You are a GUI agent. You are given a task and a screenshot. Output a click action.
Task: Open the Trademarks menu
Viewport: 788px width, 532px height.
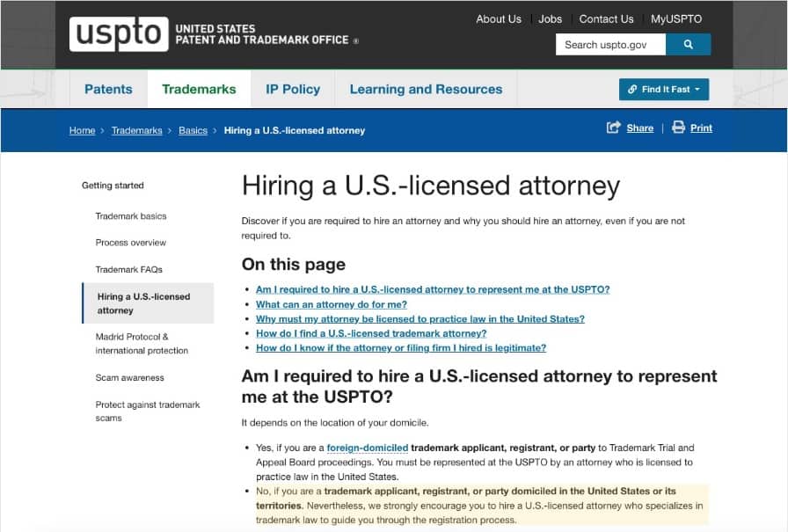(x=199, y=89)
